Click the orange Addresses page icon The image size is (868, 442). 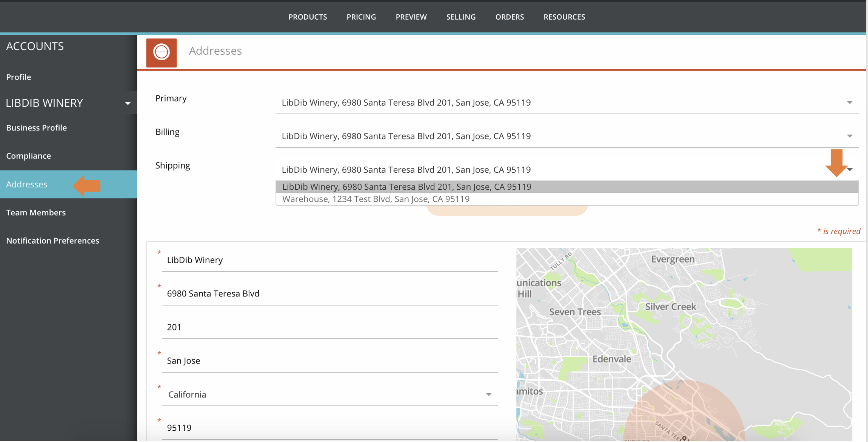[162, 52]
